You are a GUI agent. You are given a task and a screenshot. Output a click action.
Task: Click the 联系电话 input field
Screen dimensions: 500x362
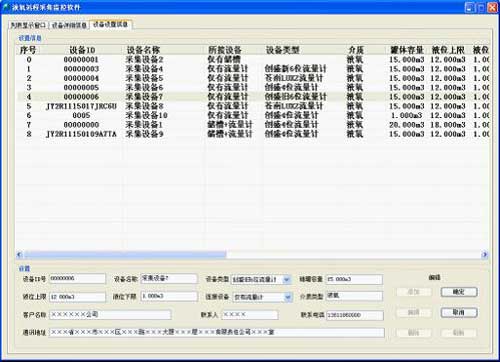pos(355,315)
